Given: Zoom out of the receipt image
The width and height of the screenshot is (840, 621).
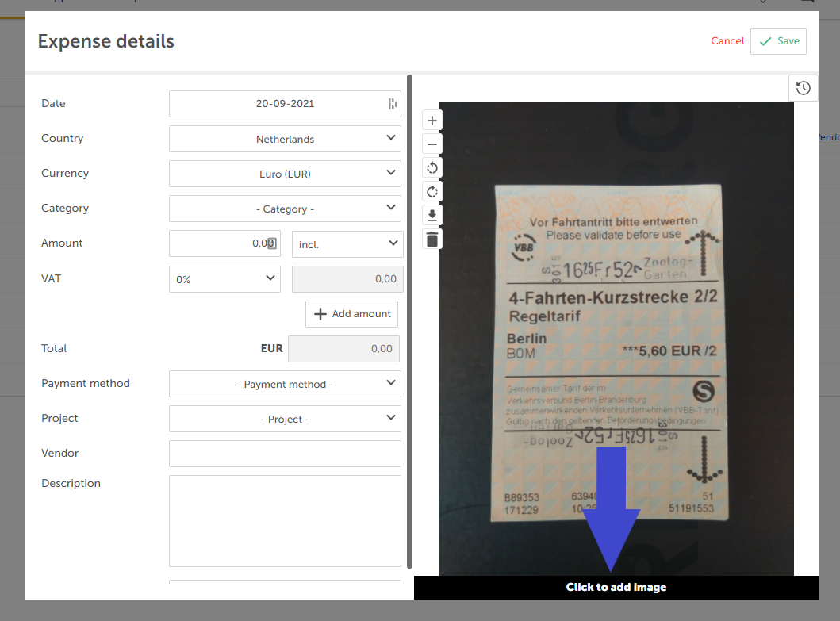Looking at the screenshot, I should 432,144.
